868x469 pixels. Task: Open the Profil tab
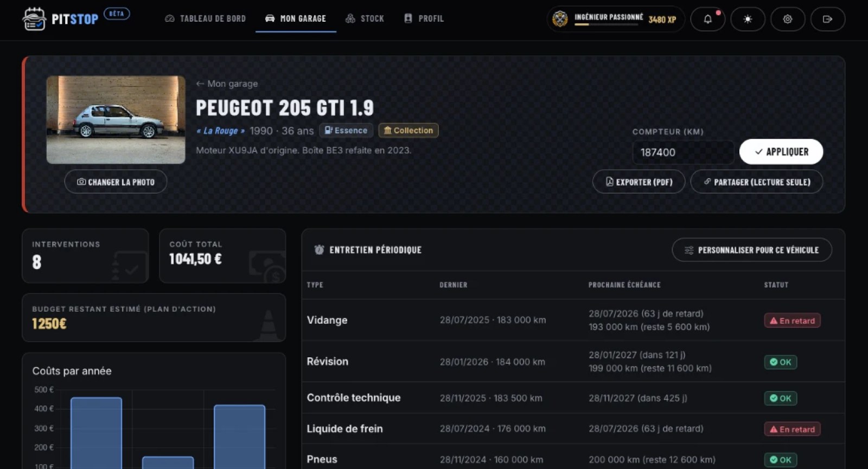pos(424,19)
